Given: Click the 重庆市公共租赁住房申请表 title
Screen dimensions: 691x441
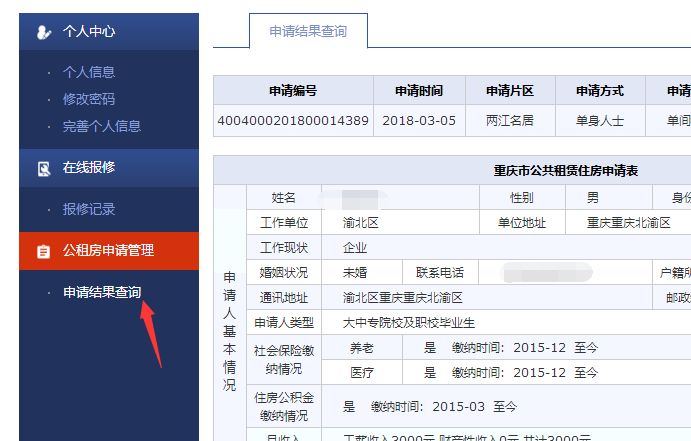Looking at the screenshot, I should coord(566,170).
